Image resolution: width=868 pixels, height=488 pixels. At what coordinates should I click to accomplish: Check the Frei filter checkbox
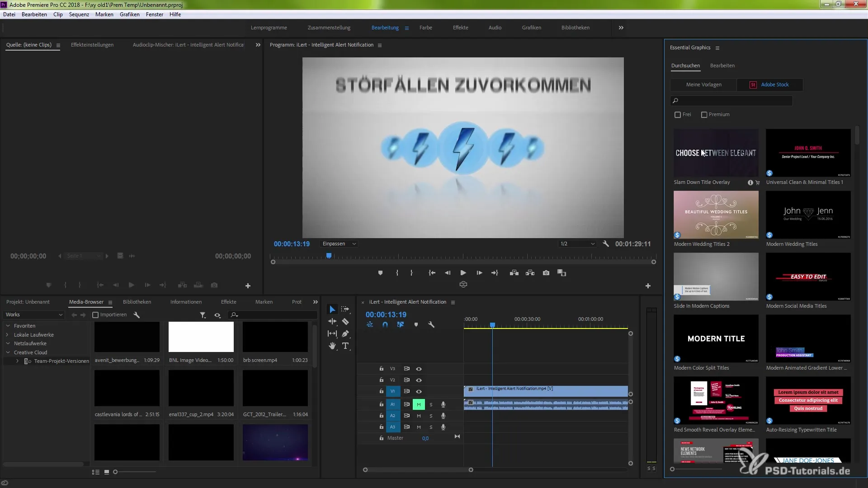(x=678, y=115)
